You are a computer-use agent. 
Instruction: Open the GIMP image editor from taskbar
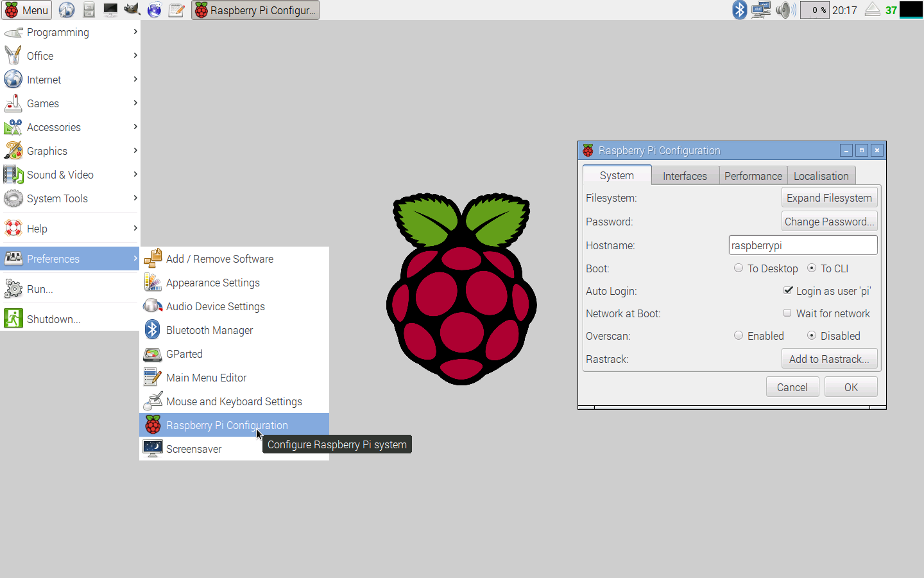pos(132,10)
